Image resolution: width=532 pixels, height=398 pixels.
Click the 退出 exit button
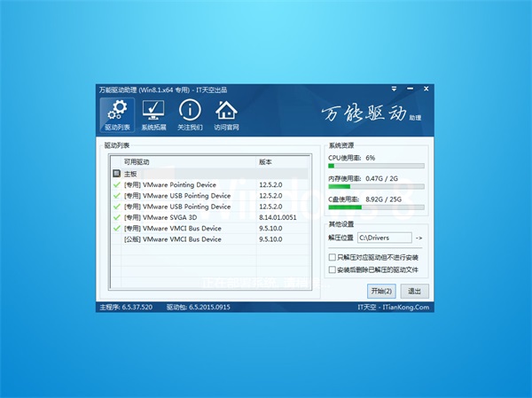(x=413, y=291)
